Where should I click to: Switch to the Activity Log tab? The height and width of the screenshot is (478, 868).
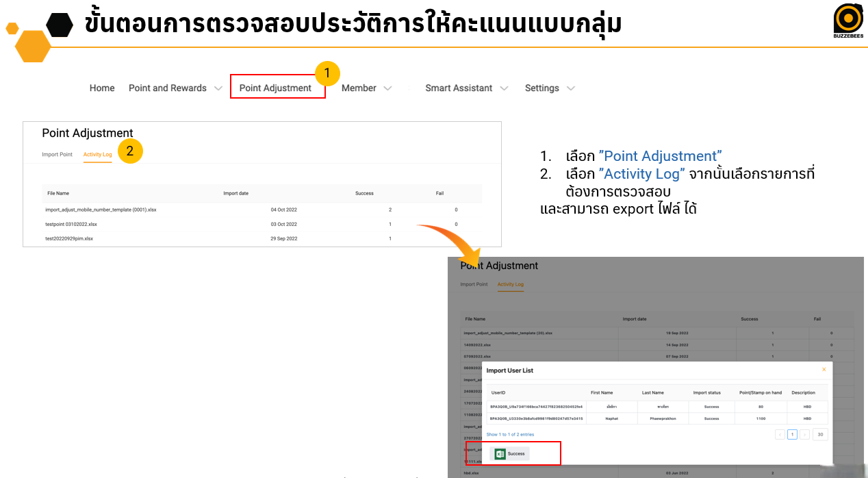pyautogui.click(x=97, y=154)
